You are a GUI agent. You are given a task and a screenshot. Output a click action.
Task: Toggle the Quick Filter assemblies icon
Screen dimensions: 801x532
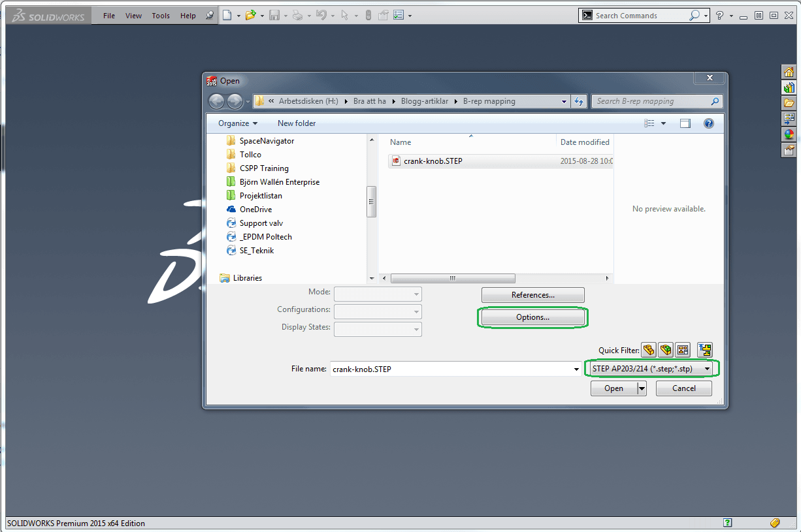point(665,350)
